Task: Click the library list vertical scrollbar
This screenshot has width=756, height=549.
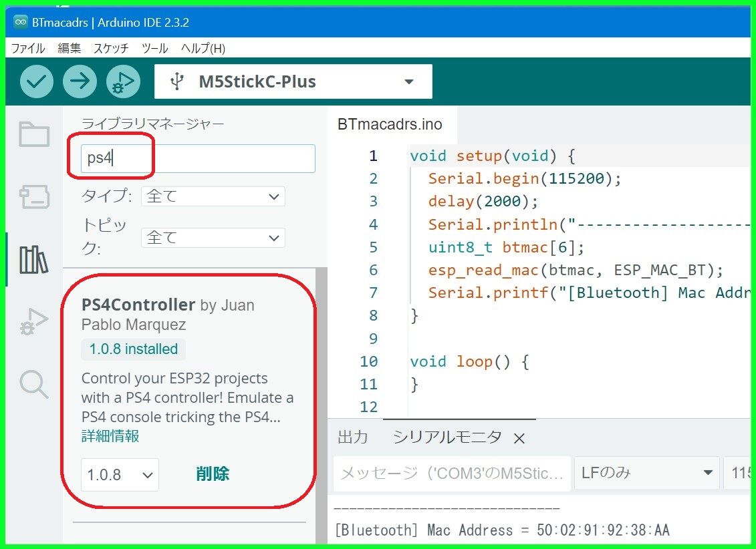Action: pos(321,406)
